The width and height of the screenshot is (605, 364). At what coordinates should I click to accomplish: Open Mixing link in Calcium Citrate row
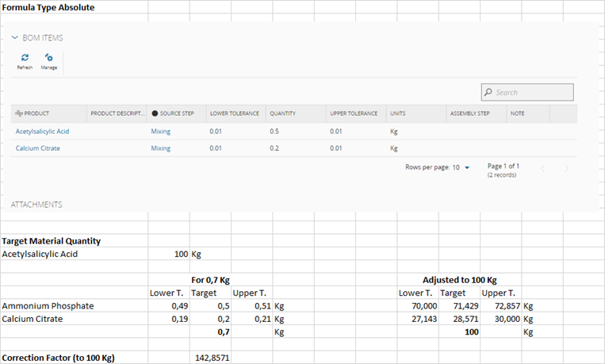pyautogui.click(x=160, y=148)
